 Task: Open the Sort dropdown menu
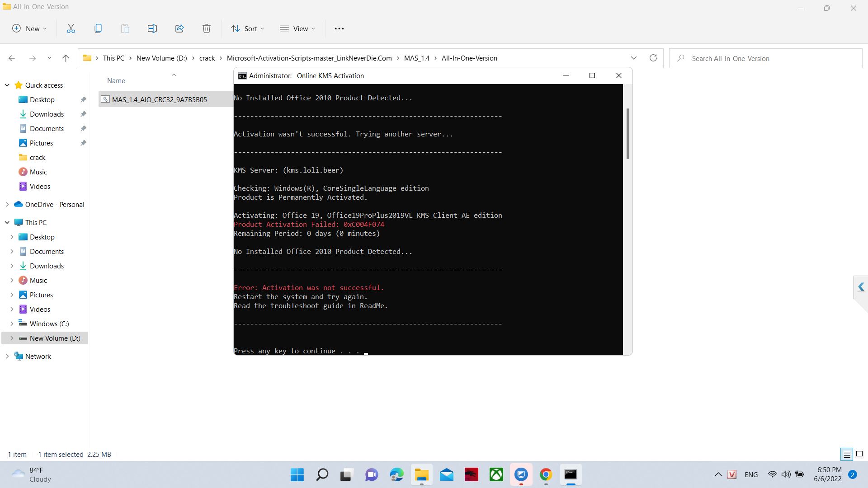point(247,28)
